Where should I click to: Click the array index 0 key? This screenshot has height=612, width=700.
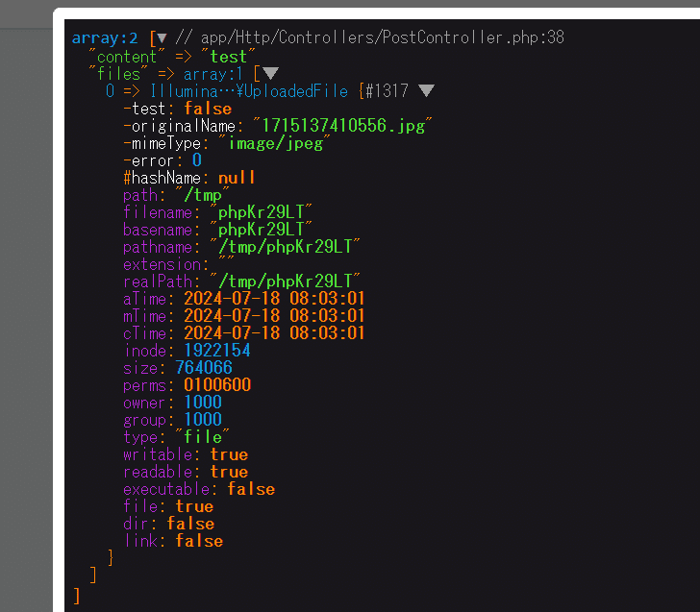(111, 91)
